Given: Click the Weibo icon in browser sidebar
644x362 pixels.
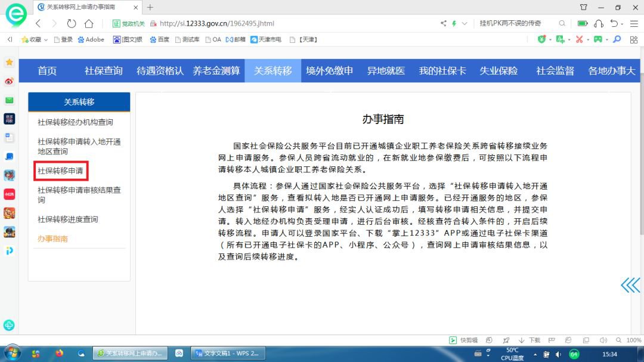Looking at the screenshot, I should tap(10, 81).
